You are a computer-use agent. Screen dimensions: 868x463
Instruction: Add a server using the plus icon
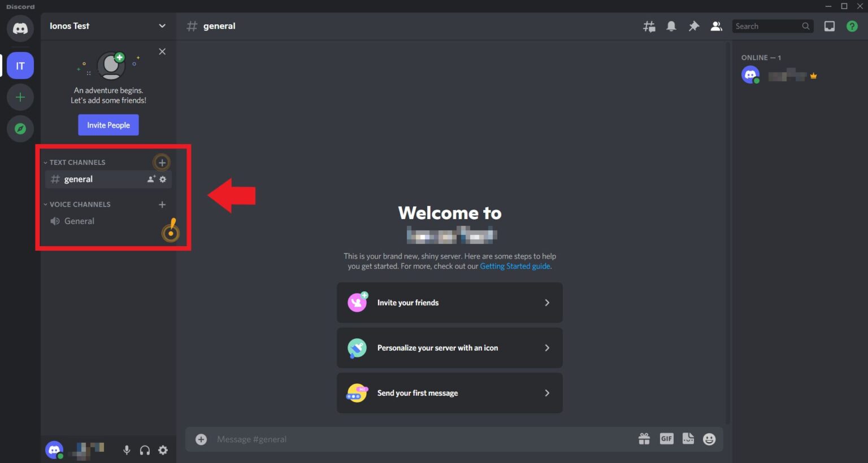click(x=20, y=97)
